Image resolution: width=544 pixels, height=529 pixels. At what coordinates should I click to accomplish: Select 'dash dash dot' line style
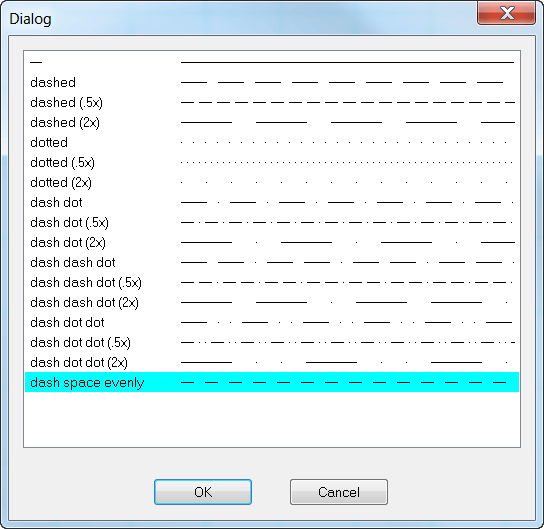coord(272,263)
